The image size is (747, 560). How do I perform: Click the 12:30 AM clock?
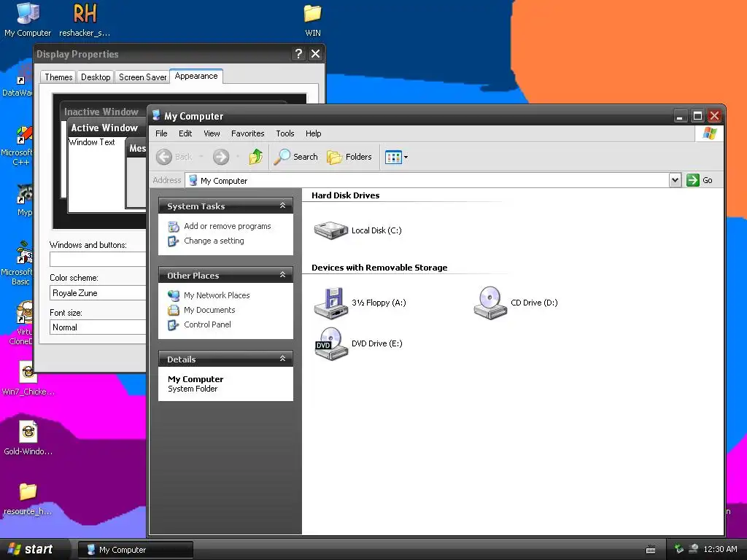(x=720, y=549)
